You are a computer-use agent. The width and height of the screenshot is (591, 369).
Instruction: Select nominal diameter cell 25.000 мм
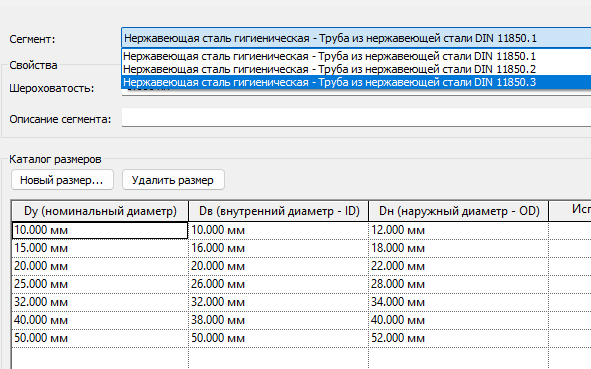(x=100, y=284)
